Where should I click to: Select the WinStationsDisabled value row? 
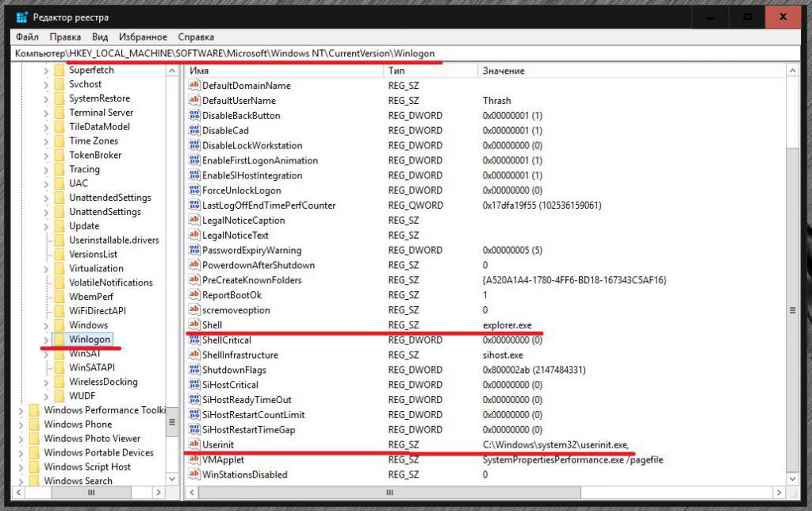point(485,474)
